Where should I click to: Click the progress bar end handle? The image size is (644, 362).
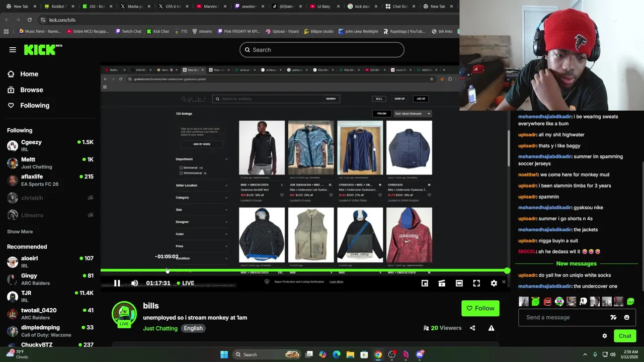507,271
